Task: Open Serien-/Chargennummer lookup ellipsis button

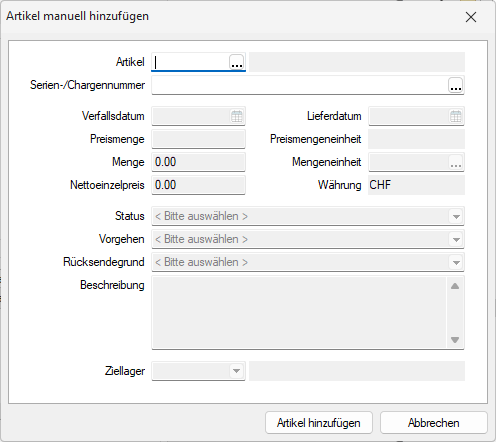Action: pyautogui.click(x=455, y=85)
